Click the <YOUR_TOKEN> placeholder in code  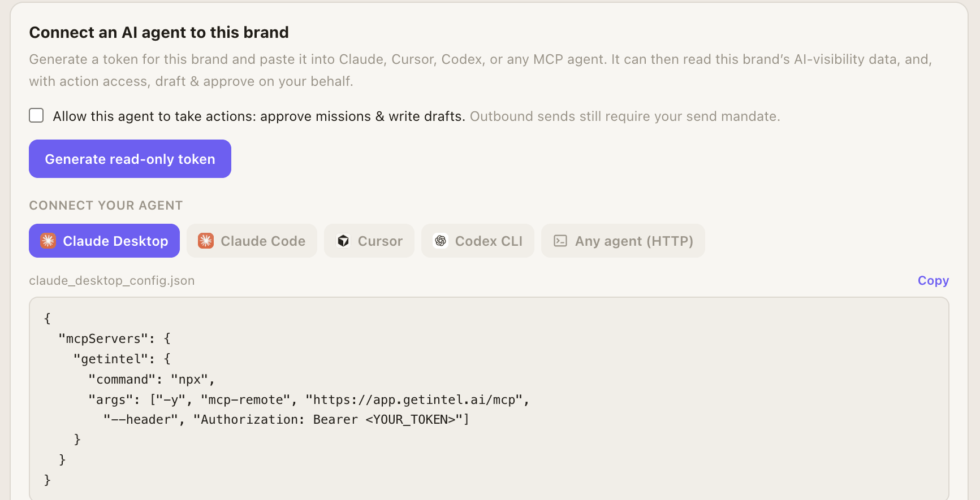point(411,420)
